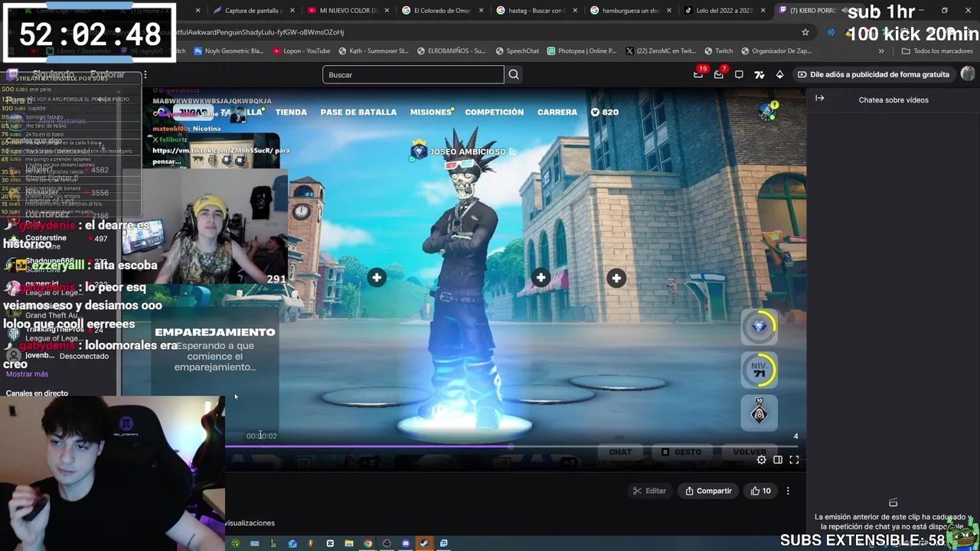Image resolution: width=980 pixels, height=551 pixels.
Task: Toggle theatre mode in the video player
Action: [778, 460]
